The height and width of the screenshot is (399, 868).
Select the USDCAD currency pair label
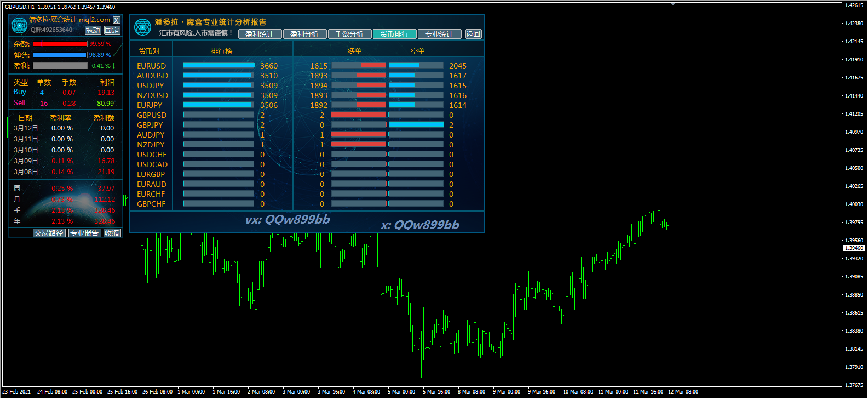point(152,164)
